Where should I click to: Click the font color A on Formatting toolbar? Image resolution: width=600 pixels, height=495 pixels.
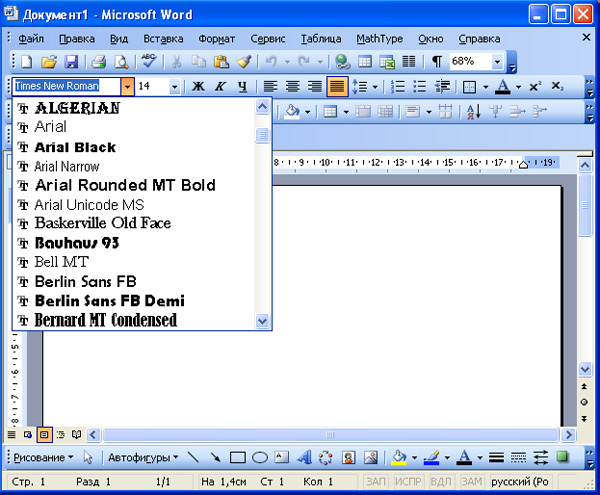click(x=502, y=87)
